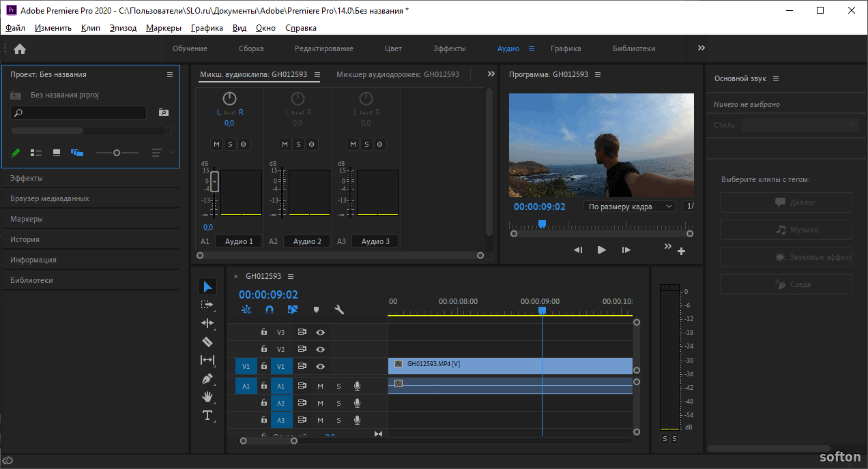Select the Razor tool in the toolbar
This screenshot has width=868, height=469.
coord(207,342)
